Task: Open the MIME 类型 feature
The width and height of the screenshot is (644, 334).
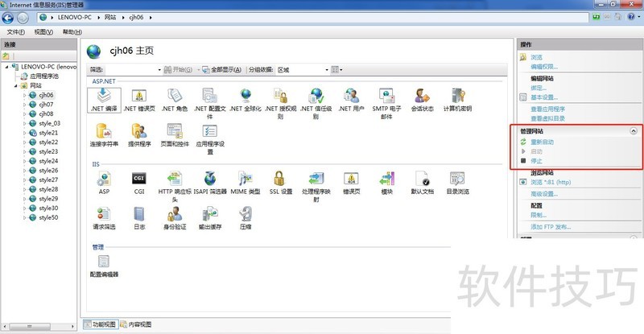Action: (246, 183)
